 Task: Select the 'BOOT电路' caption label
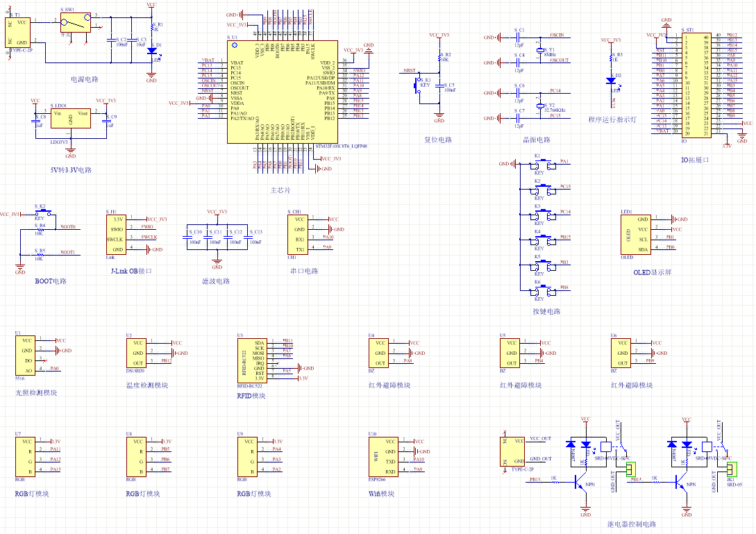click(x=51, y=281)
